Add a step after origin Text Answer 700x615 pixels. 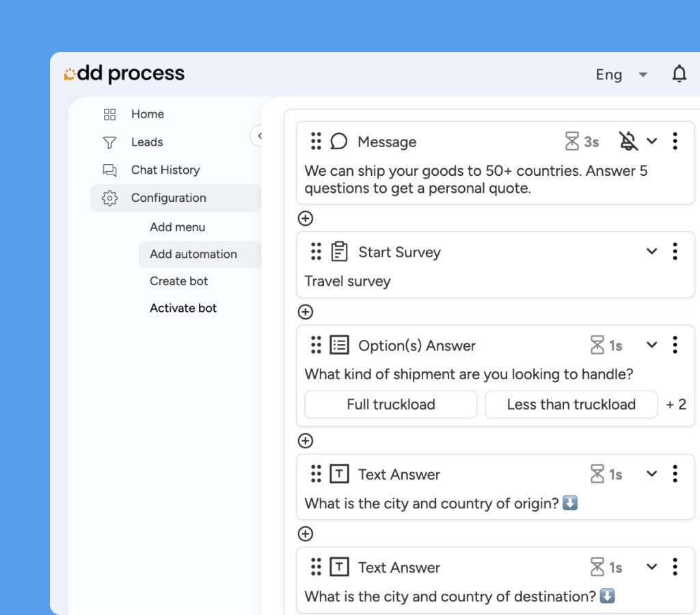click(306, 534)
